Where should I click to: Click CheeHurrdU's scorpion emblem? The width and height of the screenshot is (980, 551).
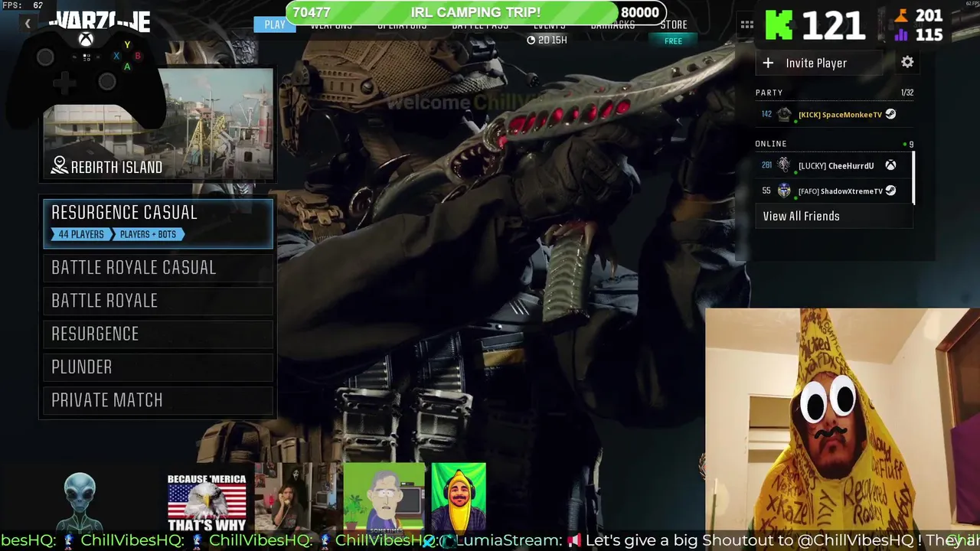click(x=784, y=165)
